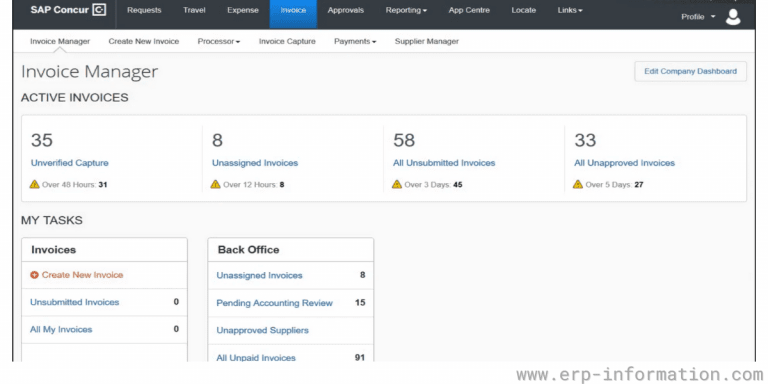Click the plus icon for Create New Invoice
The height and width of the screenshot is (384, 768).
(34, 275)
